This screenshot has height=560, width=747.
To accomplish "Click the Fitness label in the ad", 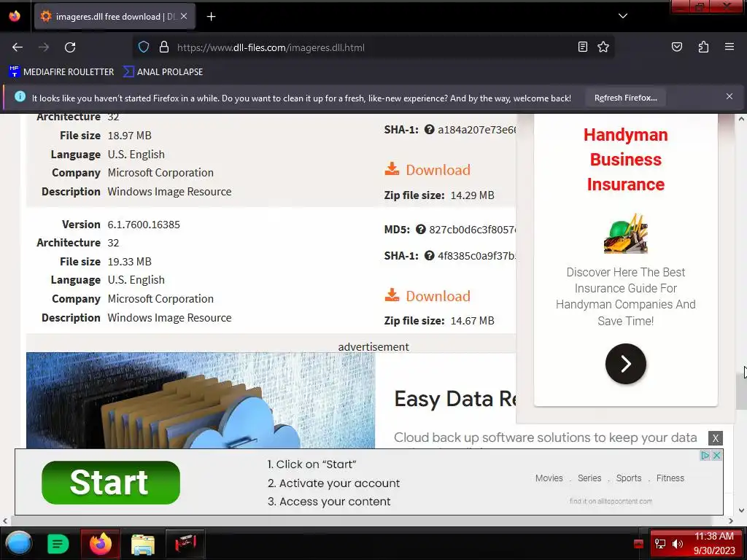I will [x=670, y=478].
